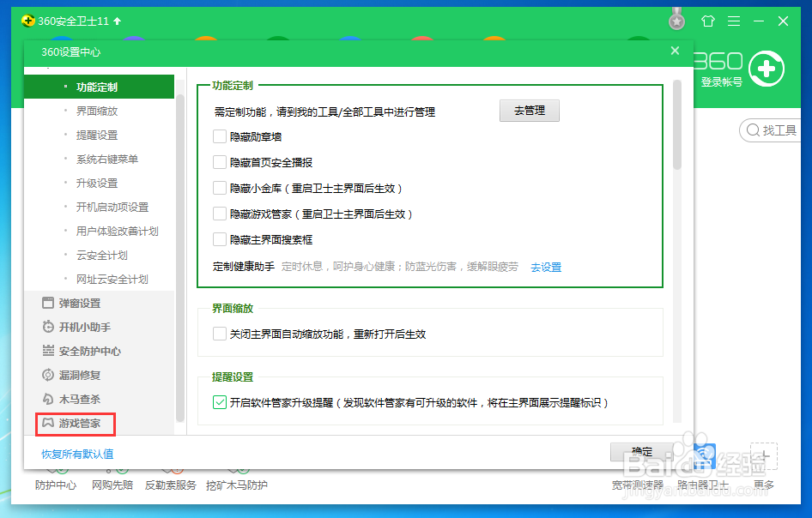Click the 弹窗设置 window icon in sidebar
Image resolution: width=812 pixels, height=518 pixels.
pyautogui.click(x=48, y=303)
